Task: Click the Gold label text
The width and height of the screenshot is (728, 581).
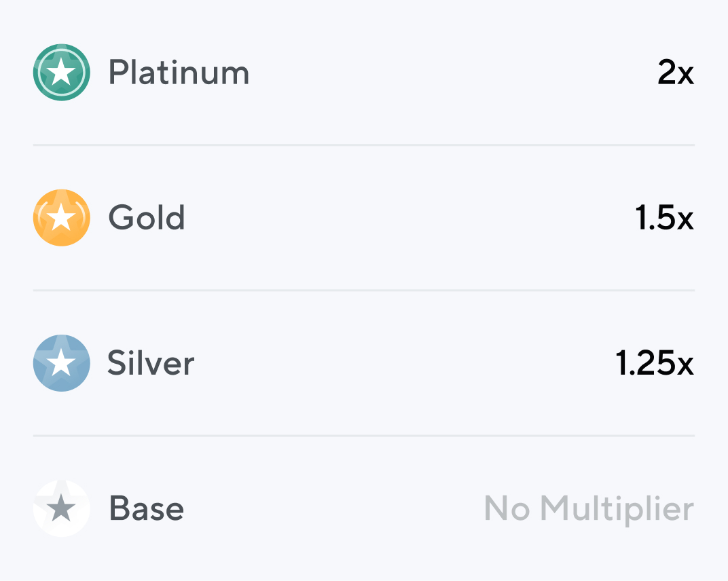Action: click(x=146, y=218)
